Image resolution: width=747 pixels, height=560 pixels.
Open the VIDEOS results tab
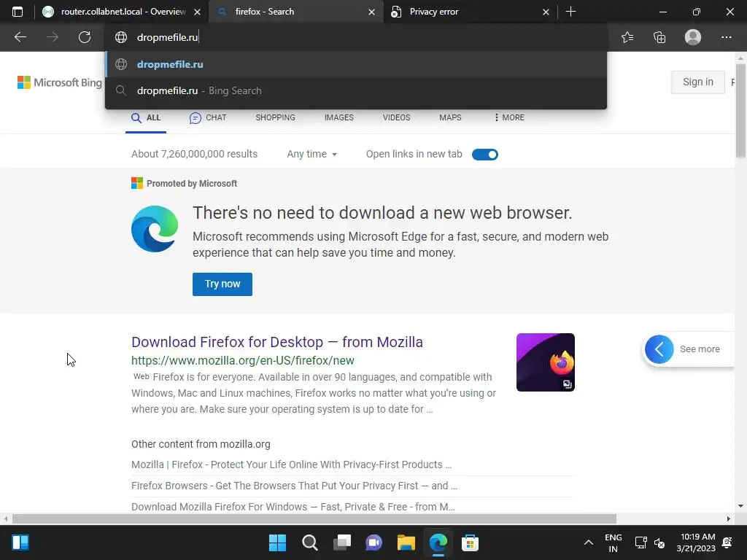pos(396,117)
